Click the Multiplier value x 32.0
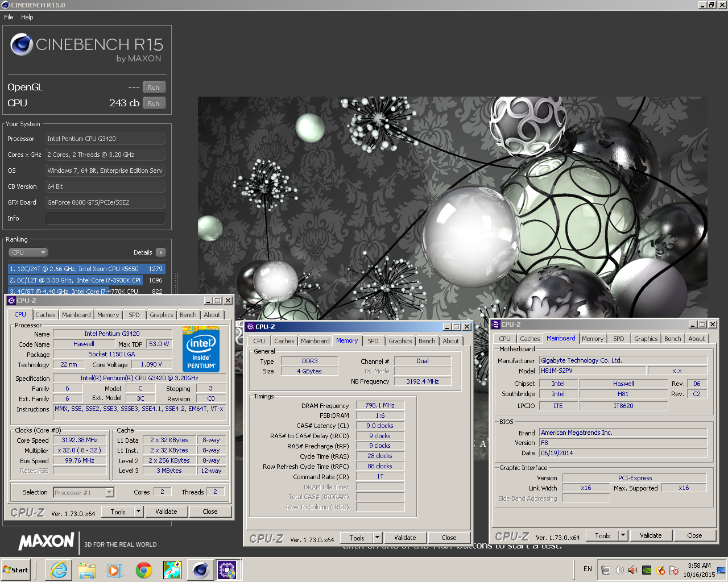 80,450
